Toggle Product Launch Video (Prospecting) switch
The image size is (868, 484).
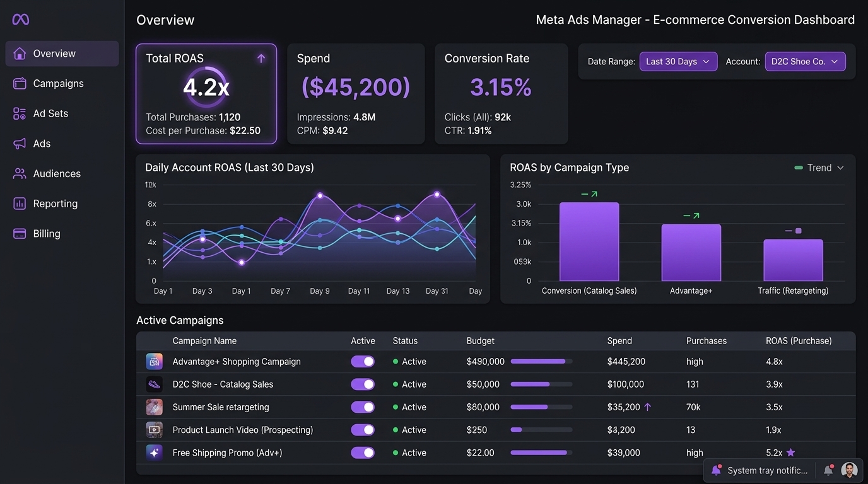pos(363,430)
